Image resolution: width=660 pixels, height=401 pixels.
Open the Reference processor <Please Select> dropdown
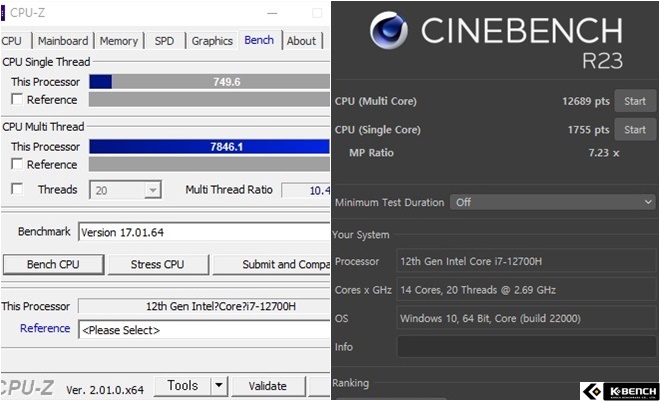point(204,330)
